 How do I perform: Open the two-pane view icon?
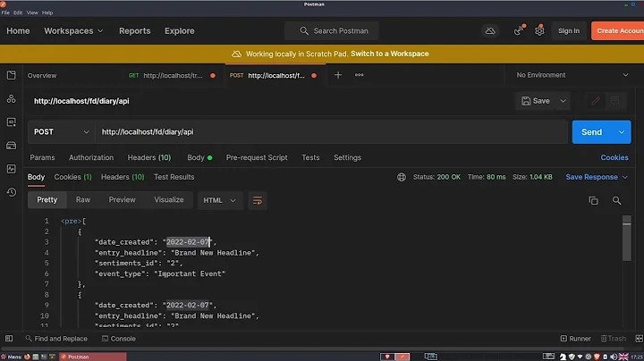pyautogui.click(x=639, y=339)
